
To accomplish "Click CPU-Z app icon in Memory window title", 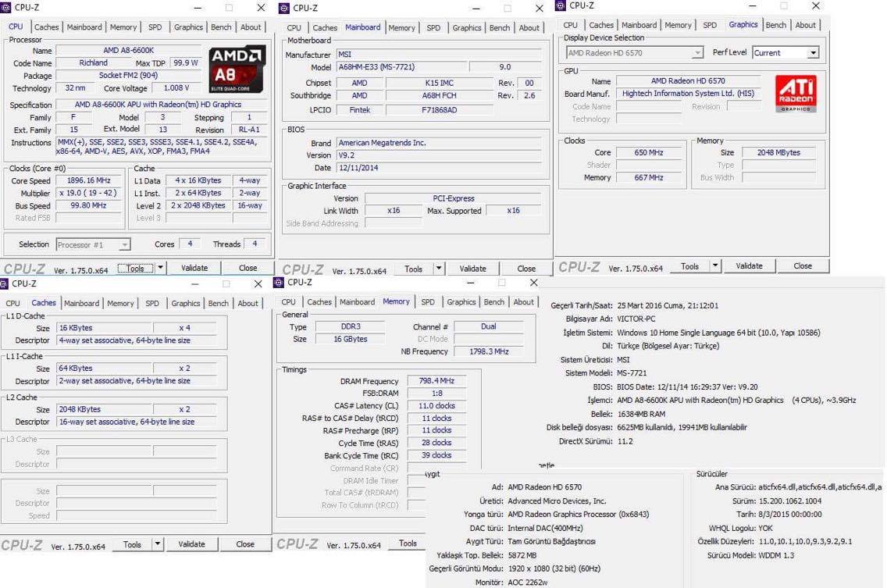I will [x=278, y=282].
